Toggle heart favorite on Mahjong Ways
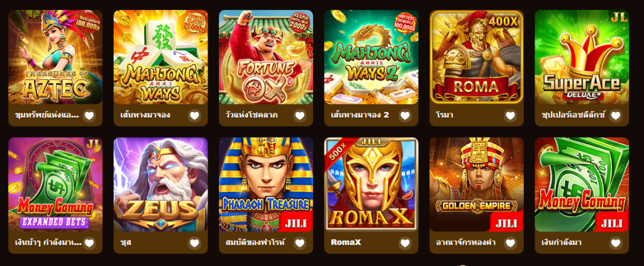Image resolution: width=644 pixels, height=266 pixels. (194, 116)
